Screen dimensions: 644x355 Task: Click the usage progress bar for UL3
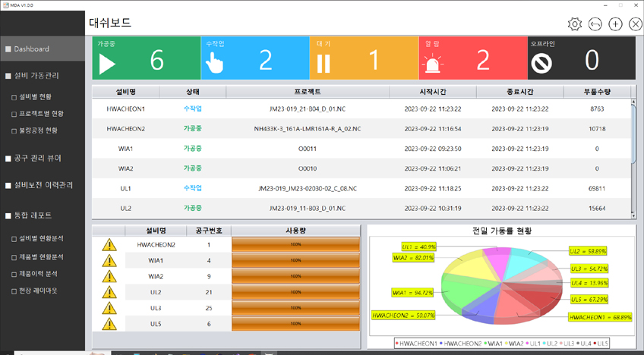click(296, 309)
